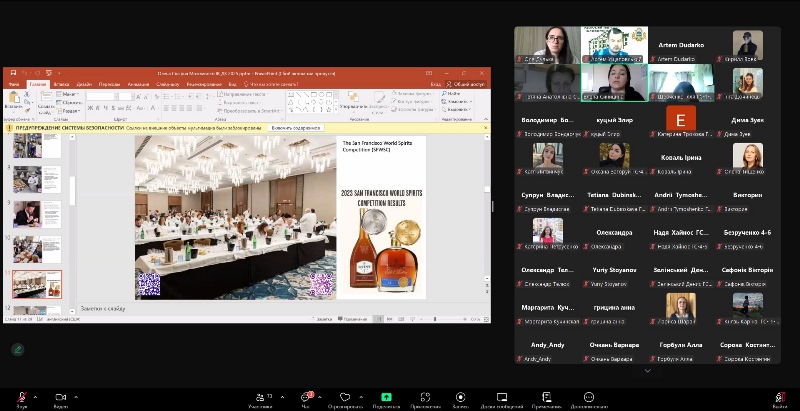Expand audio options arrow beside microphone
The width and height of the screenshot is (800, 411).
point(36,396)
